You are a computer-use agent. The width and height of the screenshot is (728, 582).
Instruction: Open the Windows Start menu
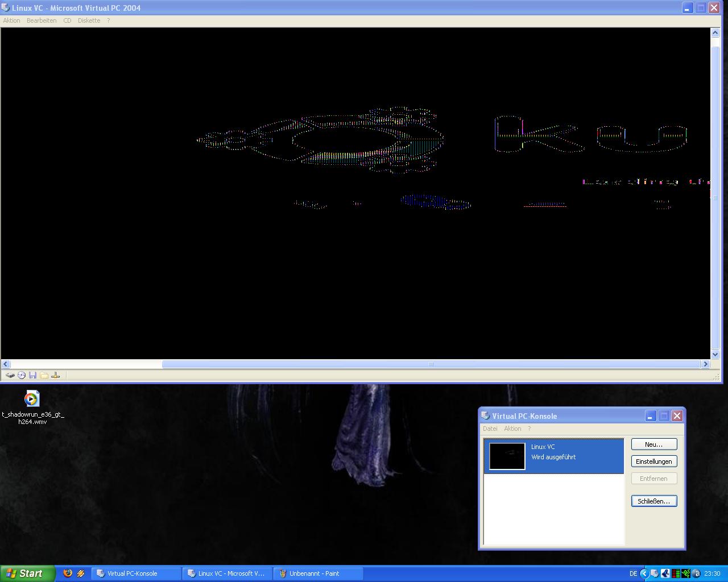(x=28, y=573)
